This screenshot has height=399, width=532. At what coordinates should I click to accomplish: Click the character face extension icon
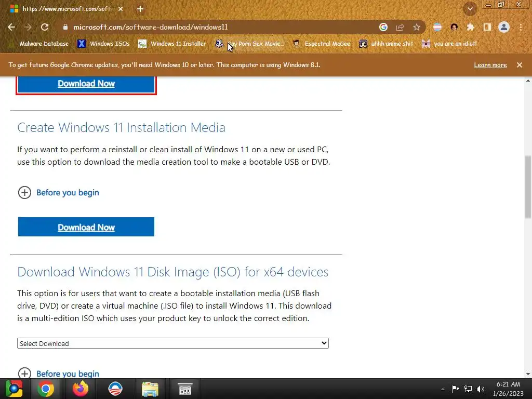point(454,27)
